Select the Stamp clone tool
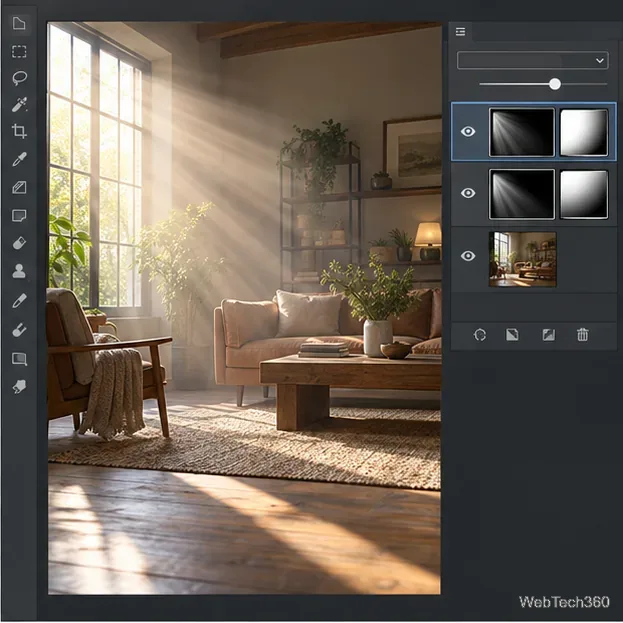The image size is (623, 623). pos(19,271)
